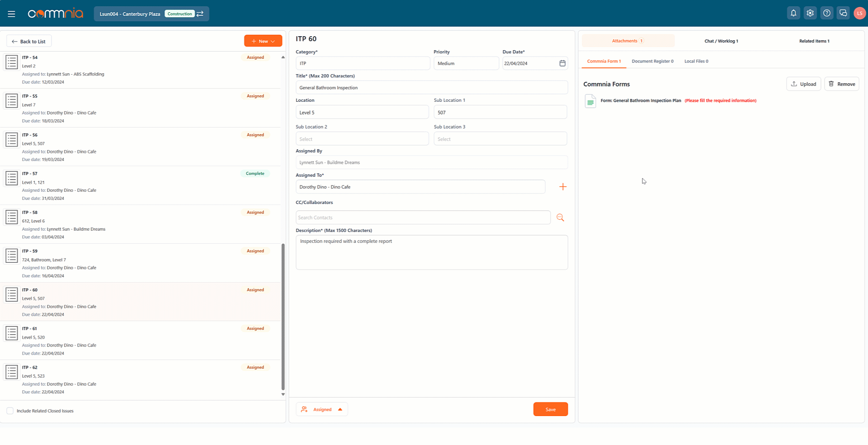Open the Priority dropdown showing Medium
This screenshot has height=445, width=868.
coord(466,63)
